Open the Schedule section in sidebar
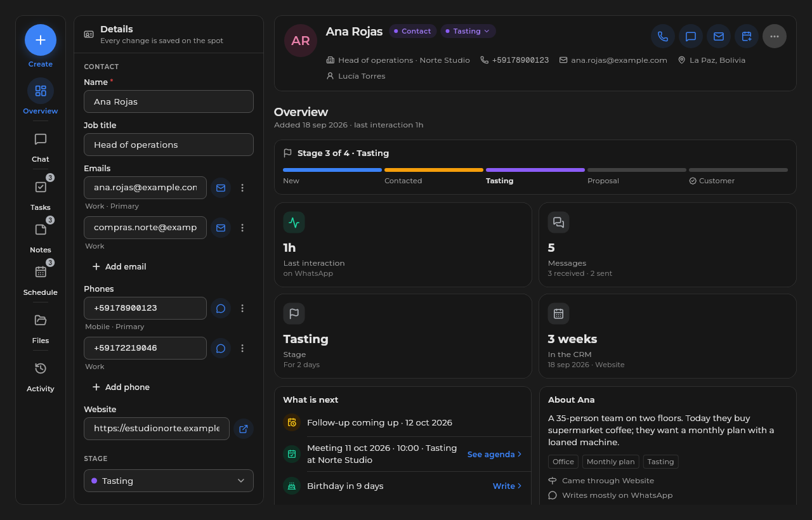The width and height of the screenshot is (812, 520). tap(41, 278)
